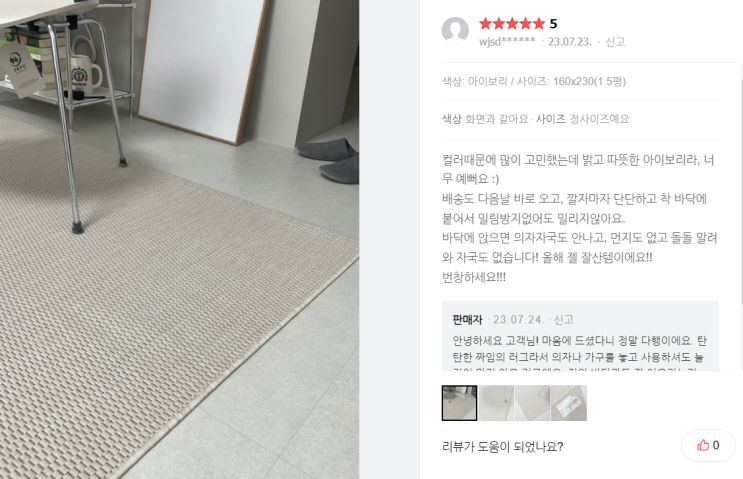Click the review date 23.07.23.

[570, 42]
